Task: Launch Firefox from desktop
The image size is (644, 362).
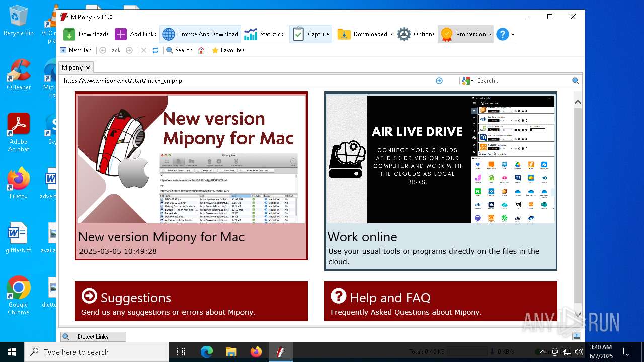Action: pos(19,184)
